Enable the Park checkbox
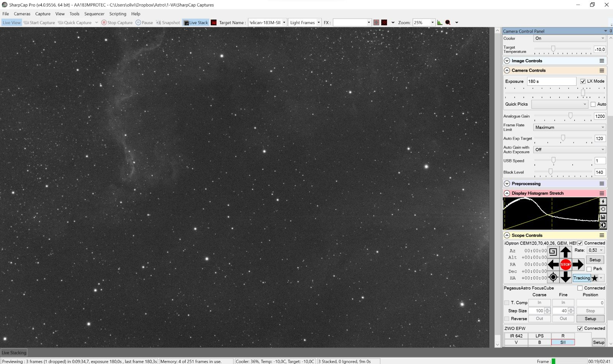The height and width of the screenshot is (364, 613). [x=589, y=269]
